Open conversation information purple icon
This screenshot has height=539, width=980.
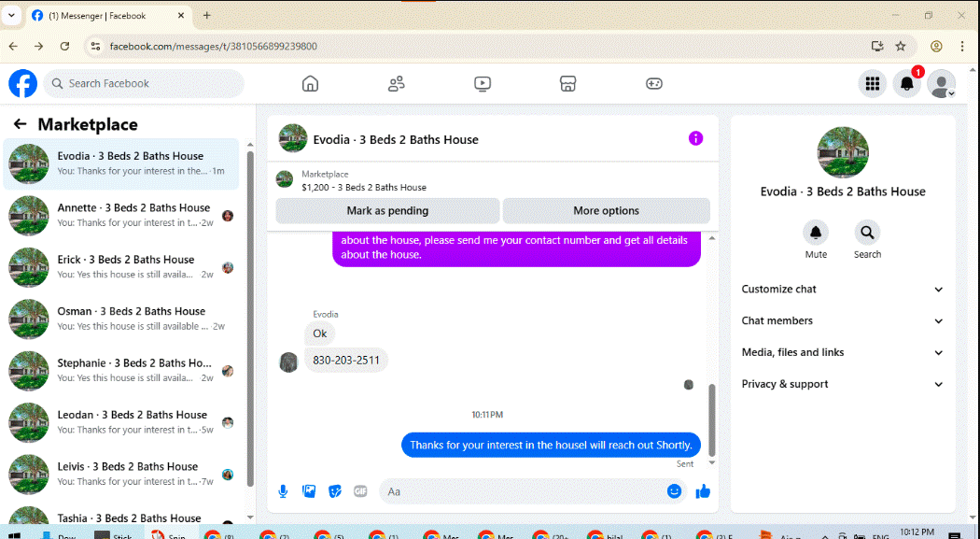click(695, 138)
